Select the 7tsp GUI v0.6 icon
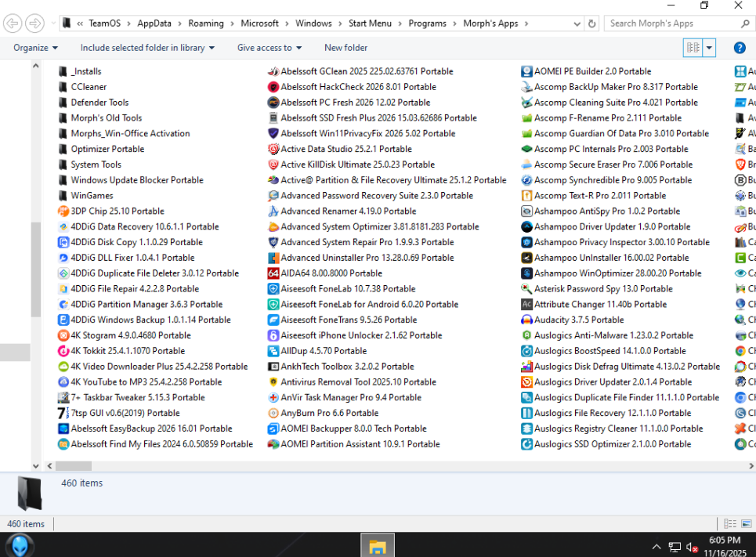The height and width of the screenshot is (557, 756). tap(63, 413)
